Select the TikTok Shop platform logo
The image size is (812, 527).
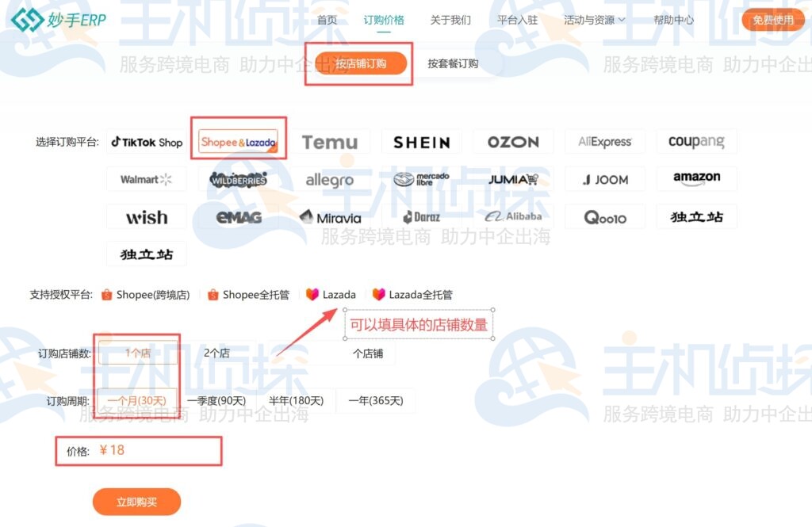147,143
